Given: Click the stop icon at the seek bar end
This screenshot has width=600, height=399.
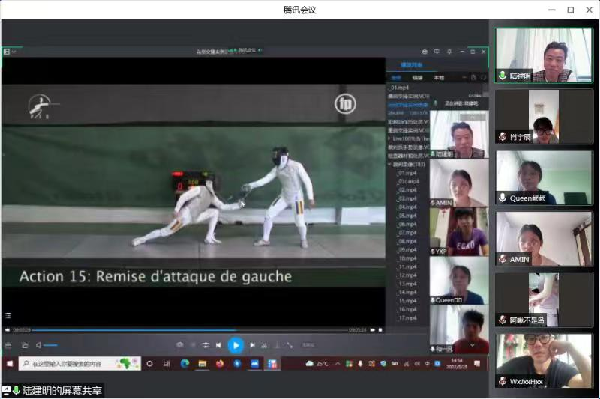Looking at the screenshot, I should tap(381, 330).
